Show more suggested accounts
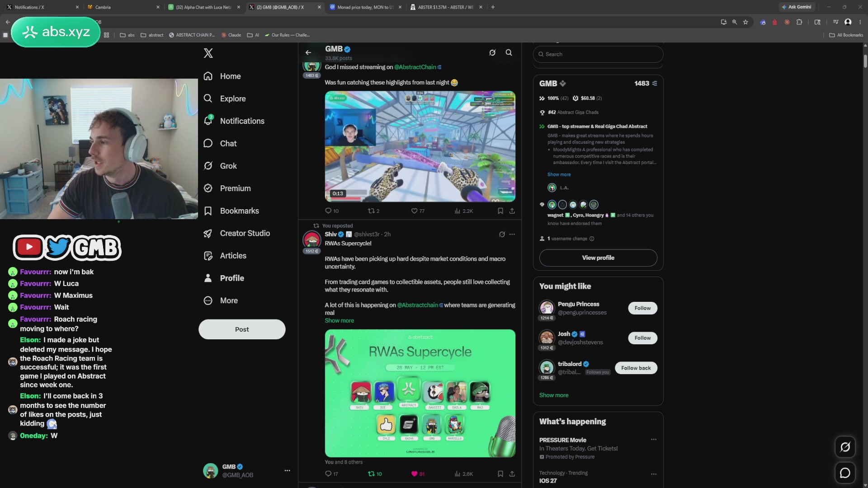The width and height of the screenshot is (868, 488). 554,395
